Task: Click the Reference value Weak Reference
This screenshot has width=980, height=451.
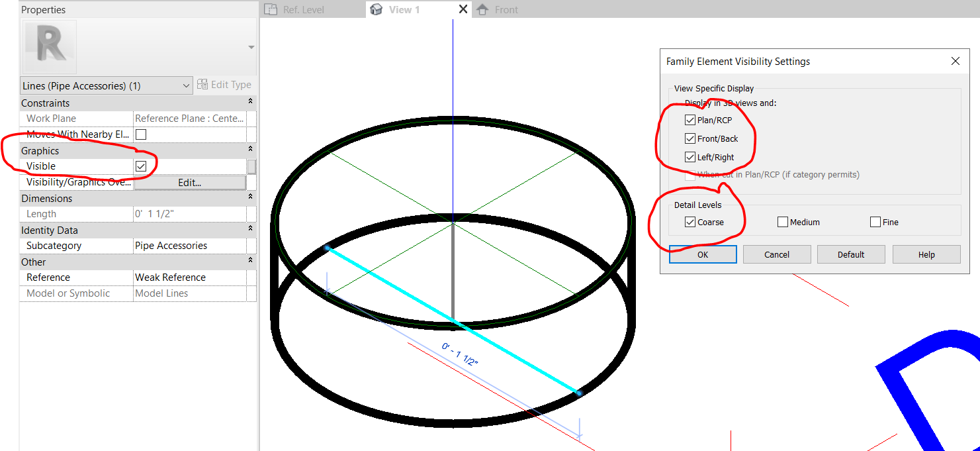Action: 190,277
